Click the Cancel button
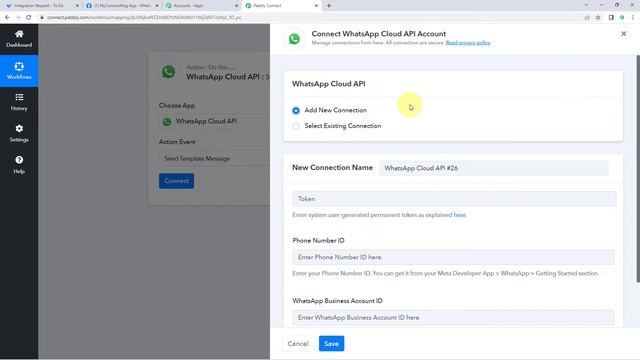The width and height of the screenshot is (640, 360). (x=298, y=344)
